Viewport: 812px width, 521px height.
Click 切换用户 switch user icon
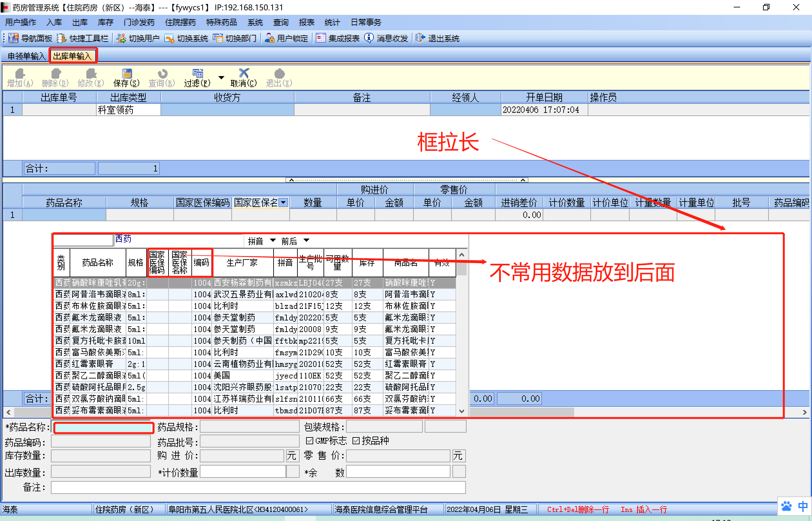click(121, 38)
